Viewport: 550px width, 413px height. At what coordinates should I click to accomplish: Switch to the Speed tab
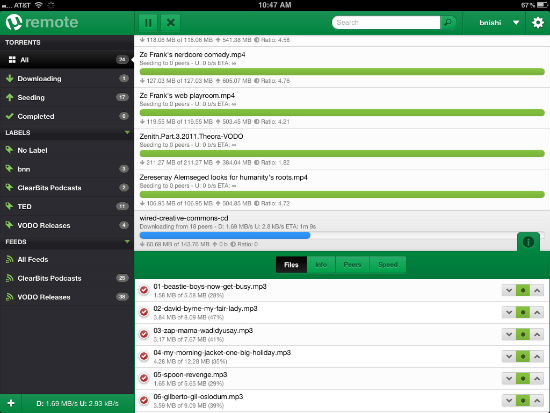[x=388, y=265]
